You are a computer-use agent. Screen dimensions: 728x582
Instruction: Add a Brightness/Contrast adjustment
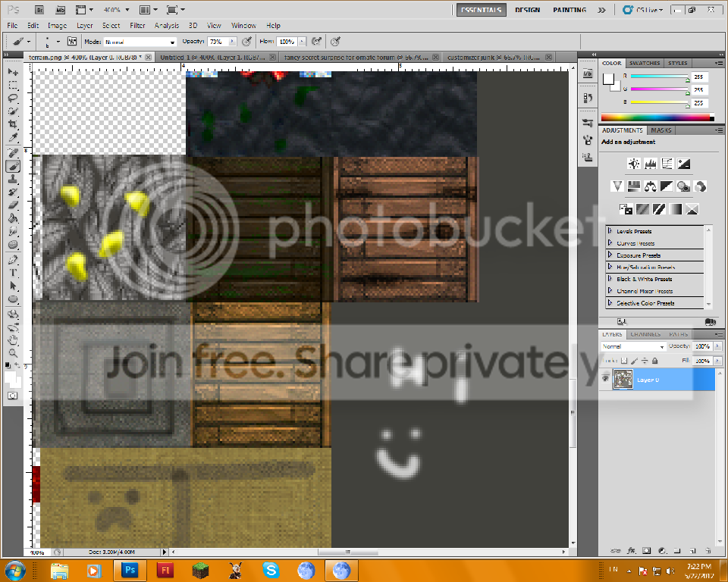point(634,164)
